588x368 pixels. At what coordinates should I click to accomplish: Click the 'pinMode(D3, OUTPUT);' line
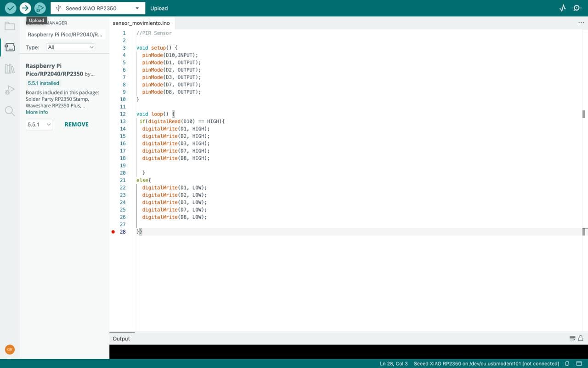pos(171,77)
